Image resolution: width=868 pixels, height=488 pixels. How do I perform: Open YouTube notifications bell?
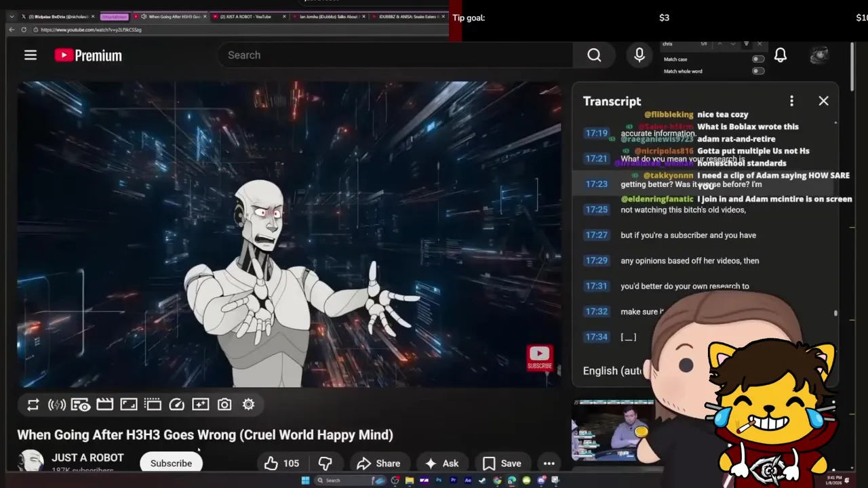pos(781,56)
